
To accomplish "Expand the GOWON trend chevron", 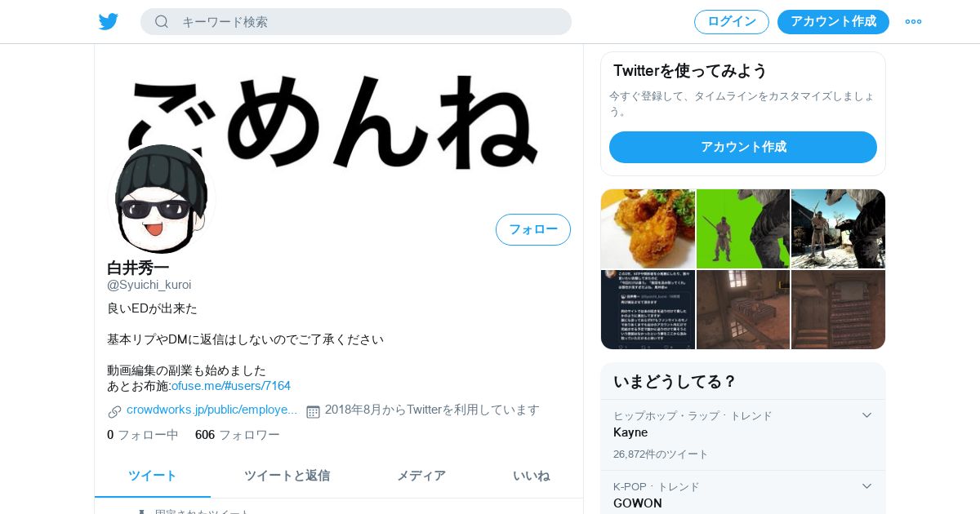I will pyautogui.click(x=866, y=486).
